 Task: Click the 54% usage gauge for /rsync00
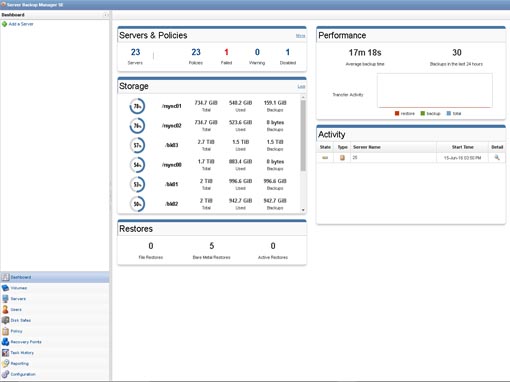(x=137, y=165)
